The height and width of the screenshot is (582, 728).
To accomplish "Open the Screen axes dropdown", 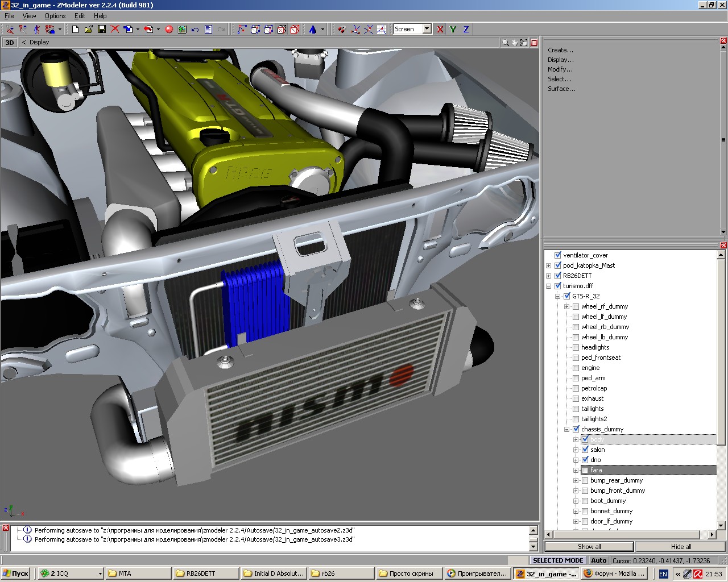I will 427,29.
